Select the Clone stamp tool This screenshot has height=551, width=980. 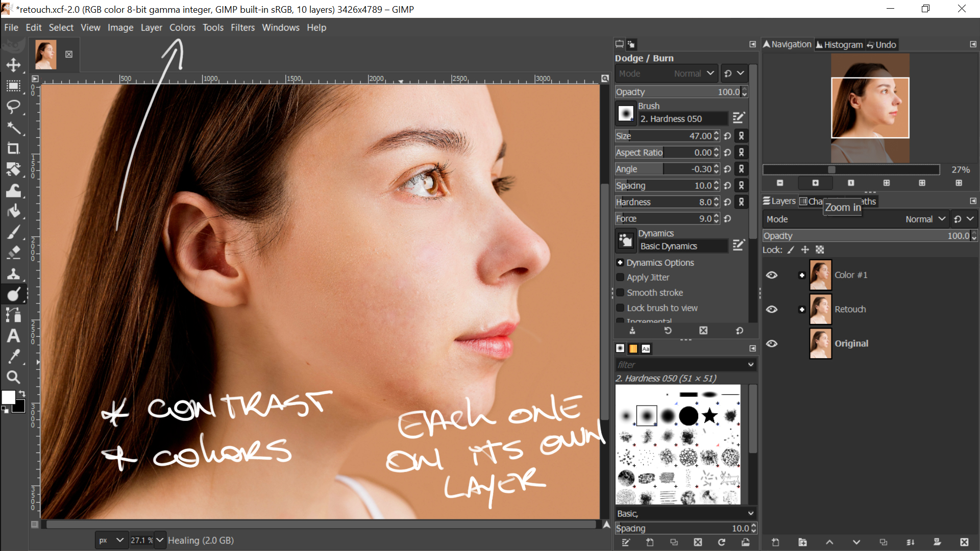click(x=14, y=273)
